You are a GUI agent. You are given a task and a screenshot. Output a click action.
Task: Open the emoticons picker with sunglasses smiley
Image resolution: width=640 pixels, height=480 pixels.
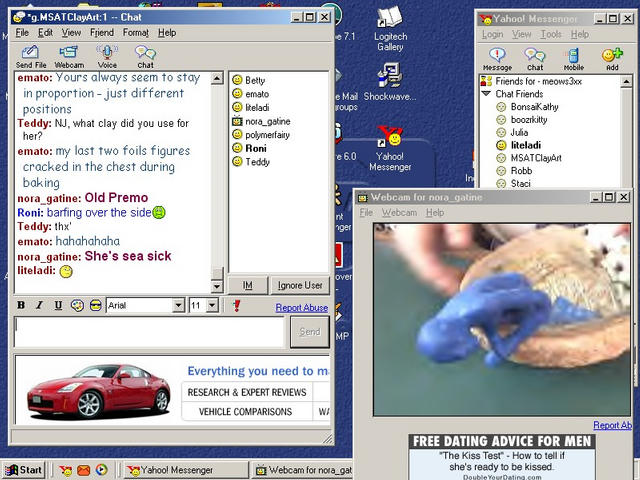pos(96,305)
